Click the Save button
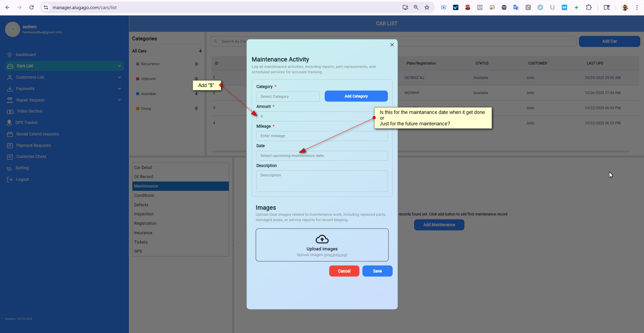This screenshot has height=333, width=644. 377,271
